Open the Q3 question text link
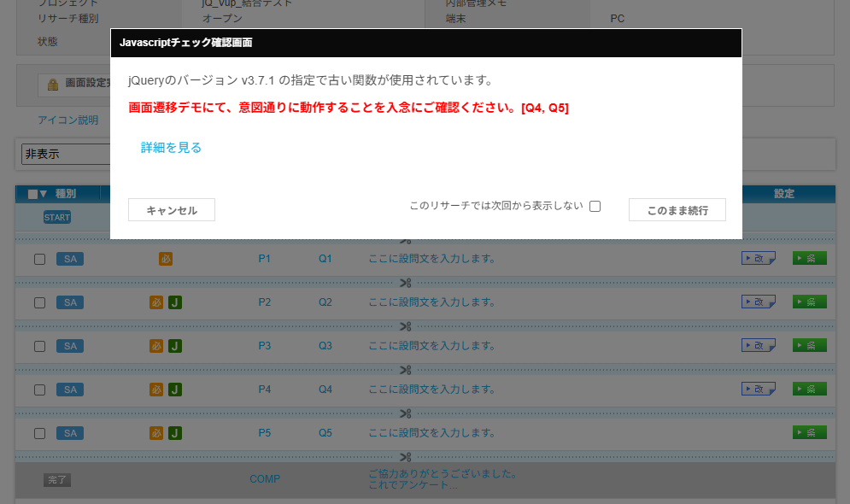 click(x=431, y=346)
